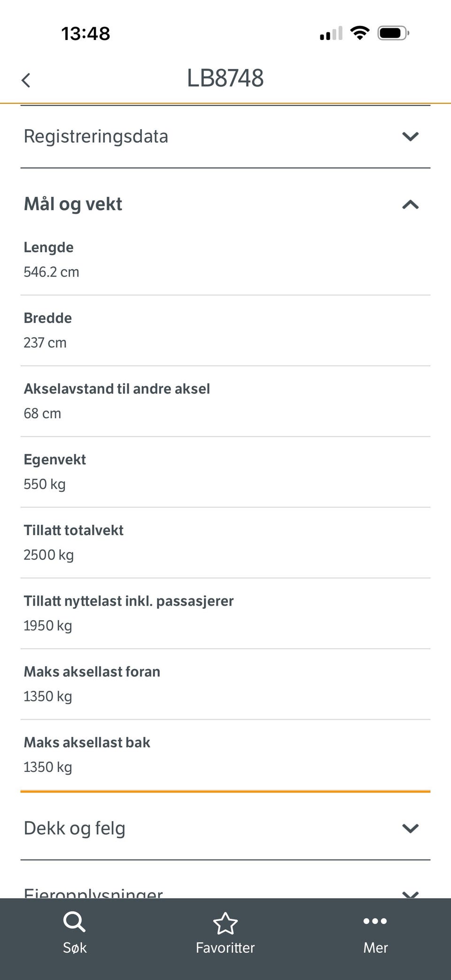The height and width of the screenshot is (980, 451).
Task: Tap the Tillatt totalvekt 2500 kg row
Action: pos(225,543)
